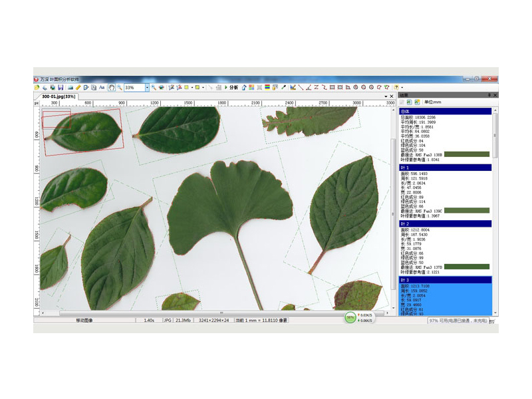Select the eyedropper color picker tool

283,87
